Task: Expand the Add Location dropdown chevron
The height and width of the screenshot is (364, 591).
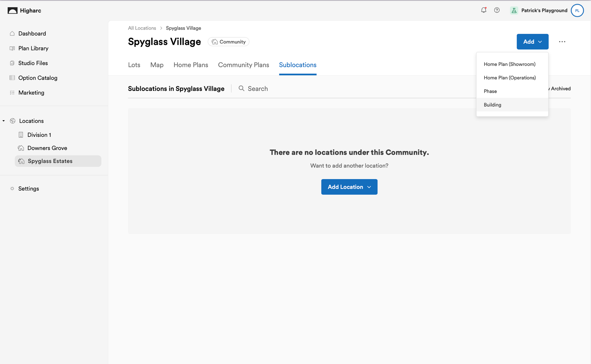Action: point(369,187)
